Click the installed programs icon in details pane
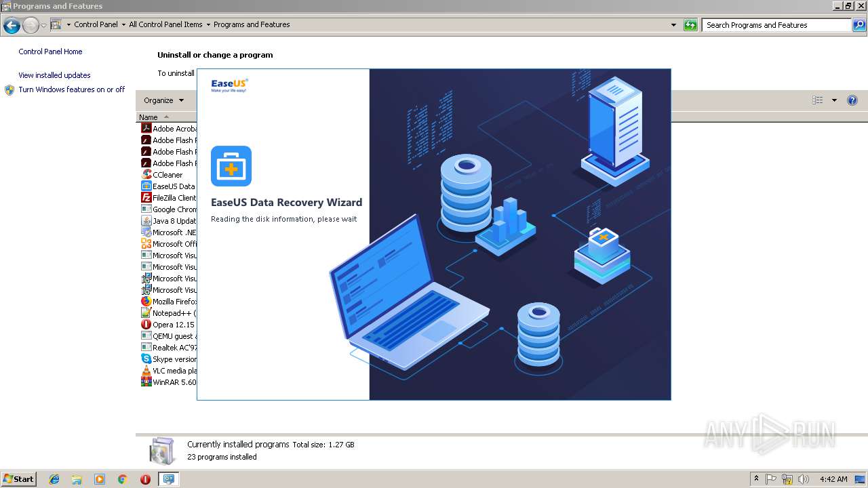 pos(161,451)
